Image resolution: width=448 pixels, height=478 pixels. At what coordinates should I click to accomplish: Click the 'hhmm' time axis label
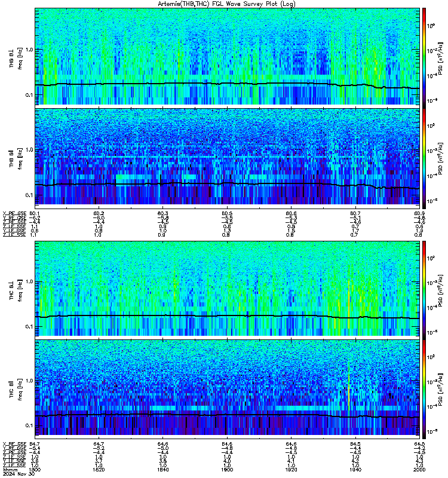(10, 470)
